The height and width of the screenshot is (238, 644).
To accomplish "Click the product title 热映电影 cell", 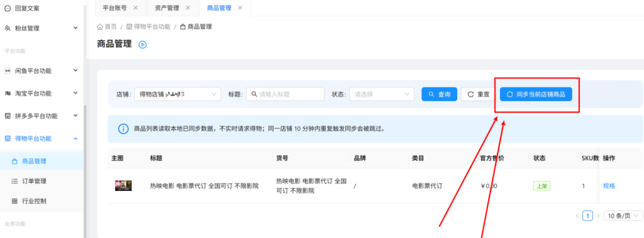I will pos(204,186).
